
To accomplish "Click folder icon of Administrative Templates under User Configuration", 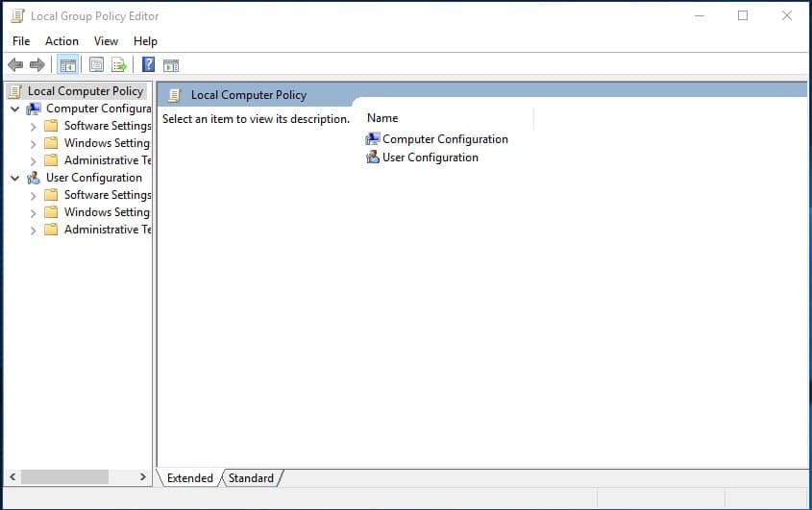I will point(51,230).
